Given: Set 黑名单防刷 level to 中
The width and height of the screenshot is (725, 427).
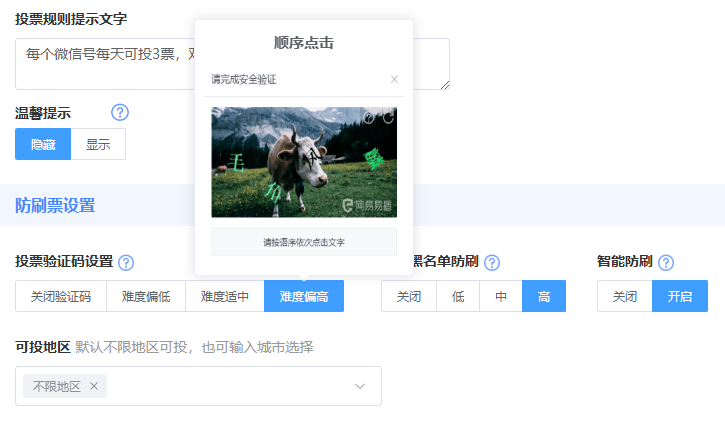Looking at the screenshot, I should tap(500, 296).
